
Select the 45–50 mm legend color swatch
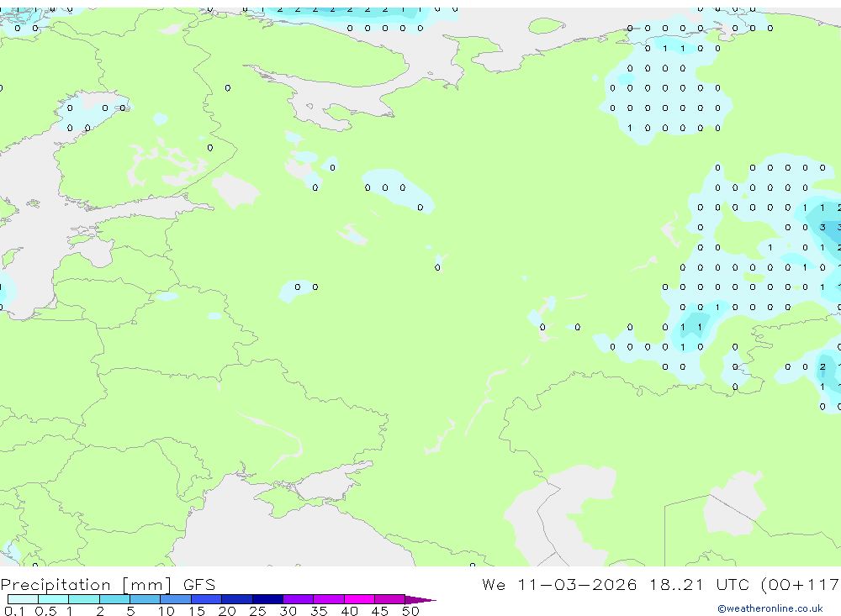(390, 599)
